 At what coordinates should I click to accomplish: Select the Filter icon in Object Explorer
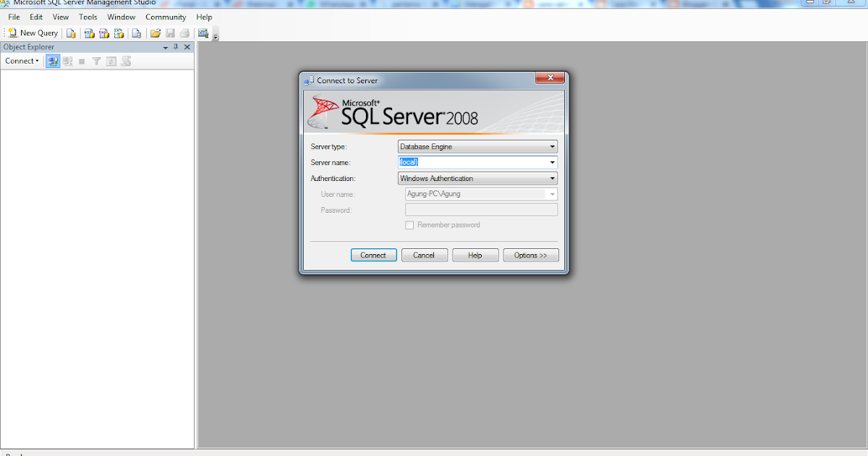(x=96, y=61)
